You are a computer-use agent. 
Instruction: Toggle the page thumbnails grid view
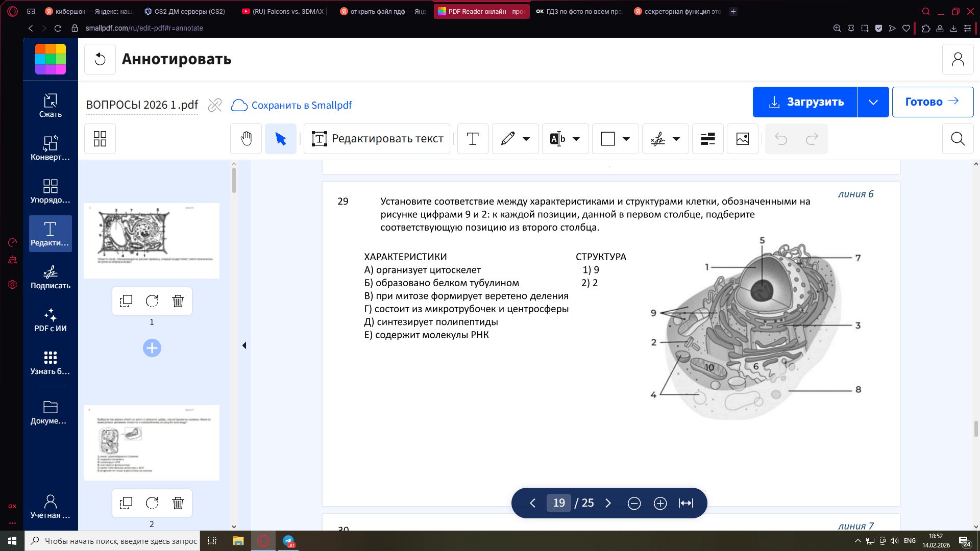100,139
